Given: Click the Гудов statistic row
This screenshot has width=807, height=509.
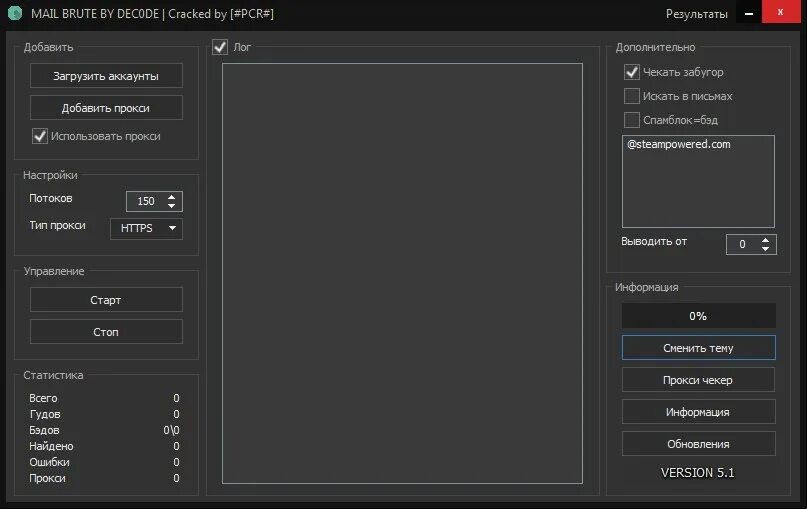Looking at the screenshot, I should (x=104, y=414).
